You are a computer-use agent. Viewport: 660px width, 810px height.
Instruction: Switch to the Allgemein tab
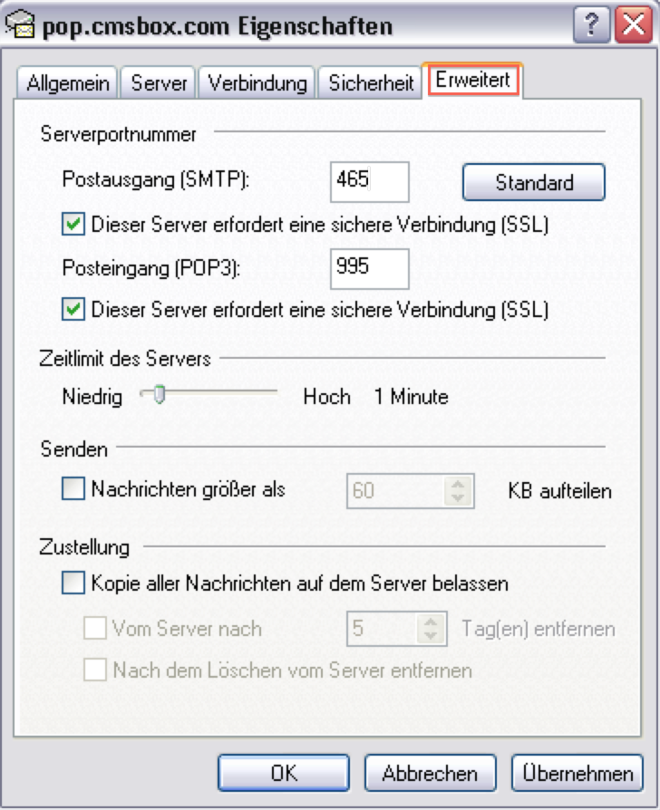coord(67,84)
